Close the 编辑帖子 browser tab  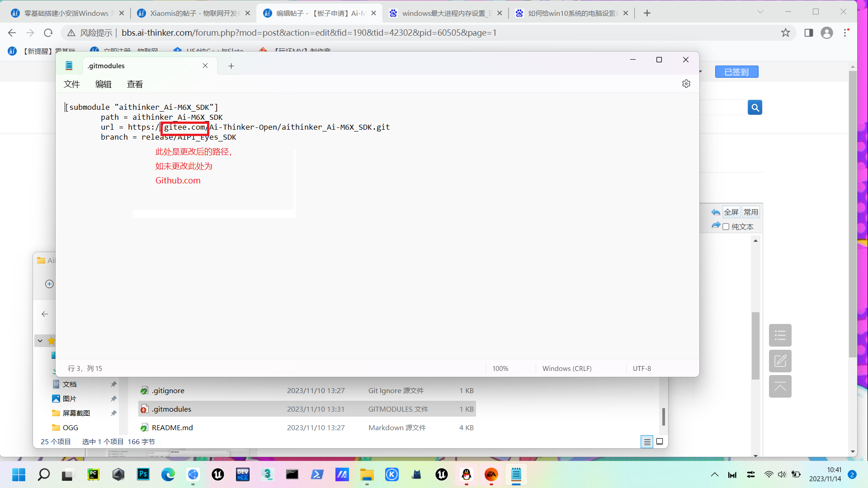[x=374, y=13]
